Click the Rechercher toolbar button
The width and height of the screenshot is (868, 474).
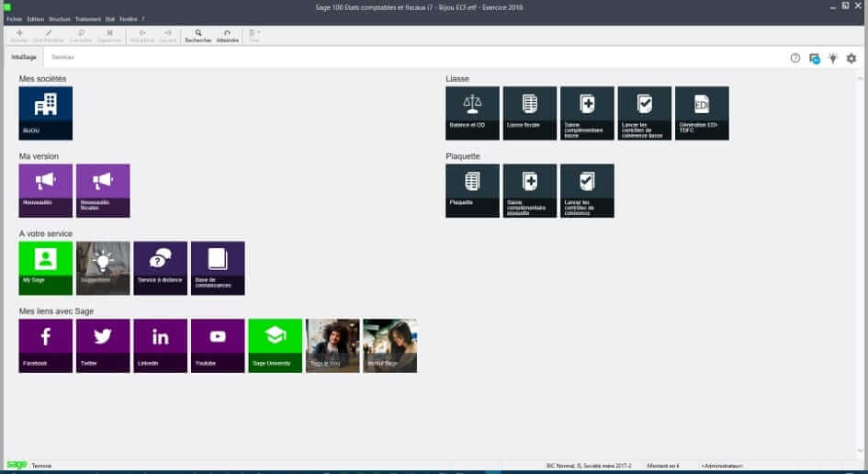[198, 37]
